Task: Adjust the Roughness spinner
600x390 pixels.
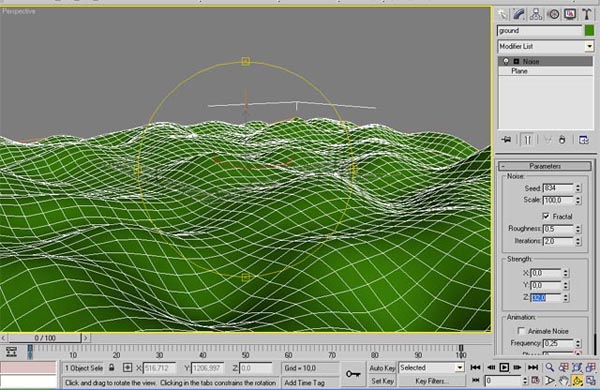Action: [578, 229]
